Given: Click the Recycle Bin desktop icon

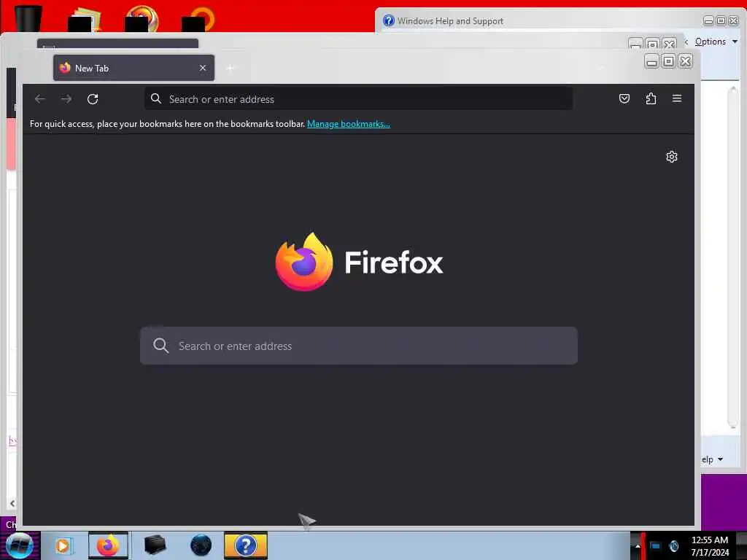Looking at the screenshot, I should pyautogui.click(x=28, y=18).
